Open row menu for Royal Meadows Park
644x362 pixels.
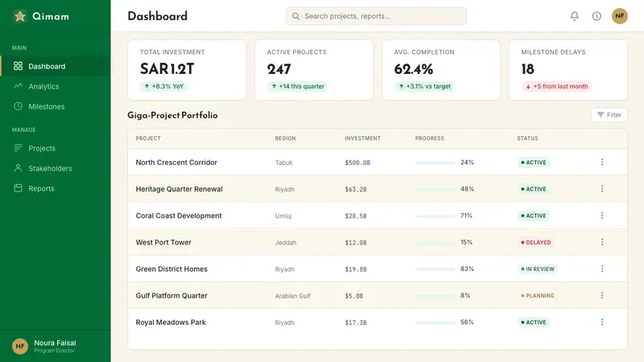click(602, 323)
